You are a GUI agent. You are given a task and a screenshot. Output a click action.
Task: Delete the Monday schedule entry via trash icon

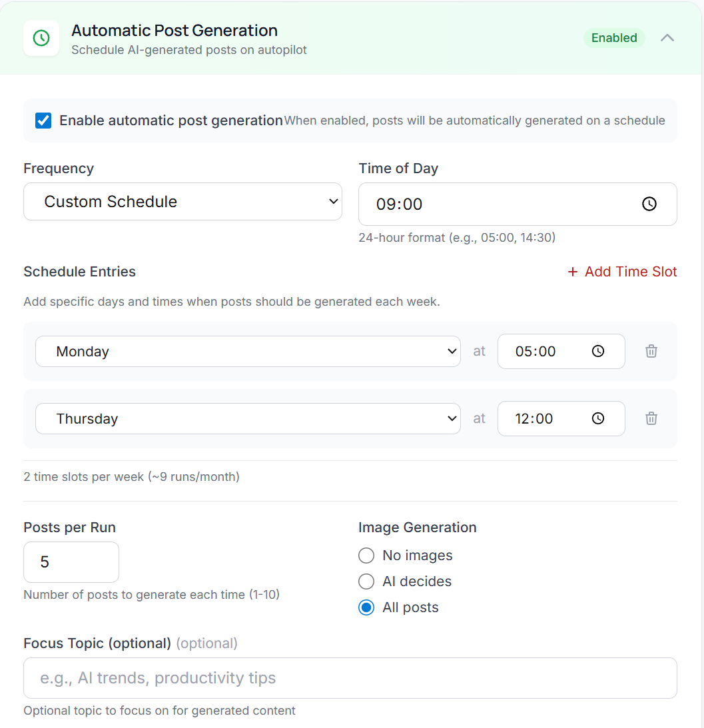pyautogui.click(x=651, y=351)
